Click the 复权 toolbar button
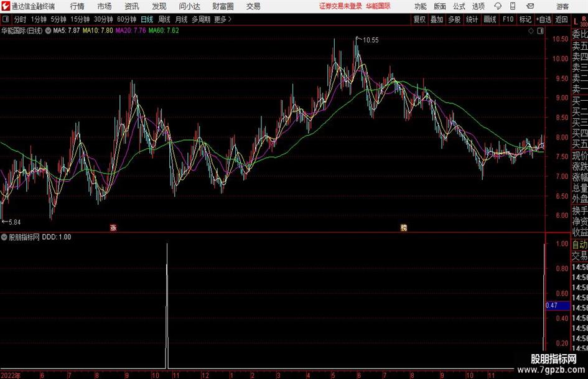 [419, 19]
